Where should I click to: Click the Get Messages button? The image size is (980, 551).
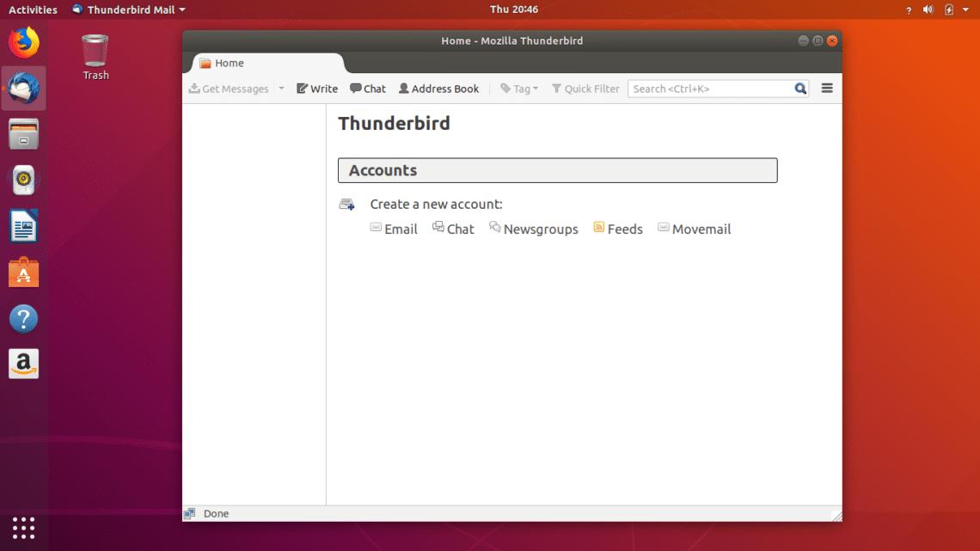(229, 89)
